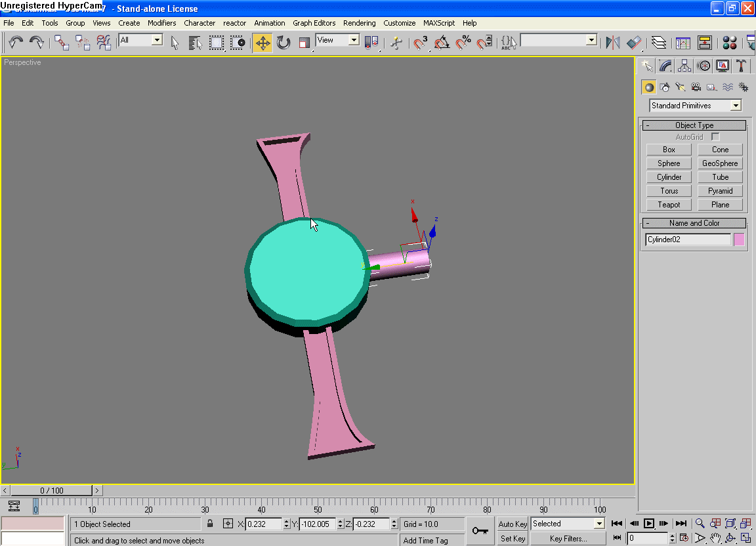Select the Select and Rotate tool
Screen dimensions: 756x546
283,43
